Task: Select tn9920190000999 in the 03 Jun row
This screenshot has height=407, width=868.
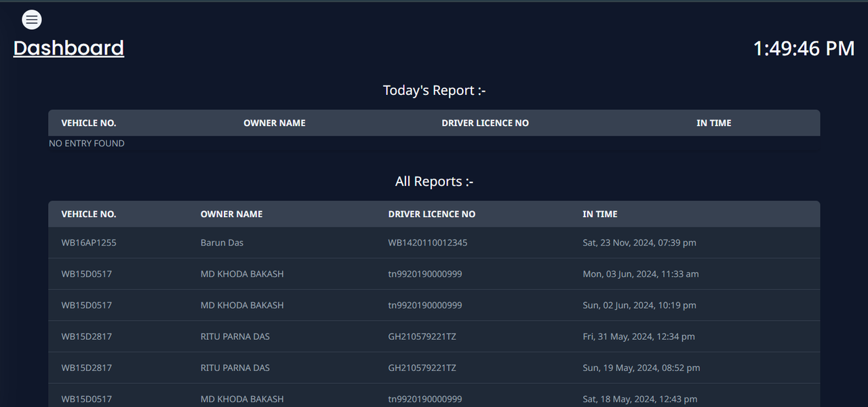Action: click(x=425, y=274)
